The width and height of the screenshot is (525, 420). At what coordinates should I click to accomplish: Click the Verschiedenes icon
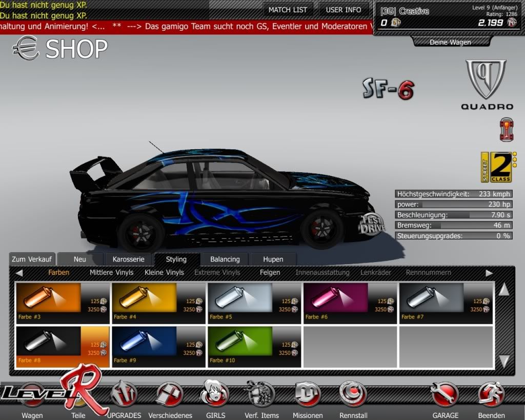tap(170, 395)
